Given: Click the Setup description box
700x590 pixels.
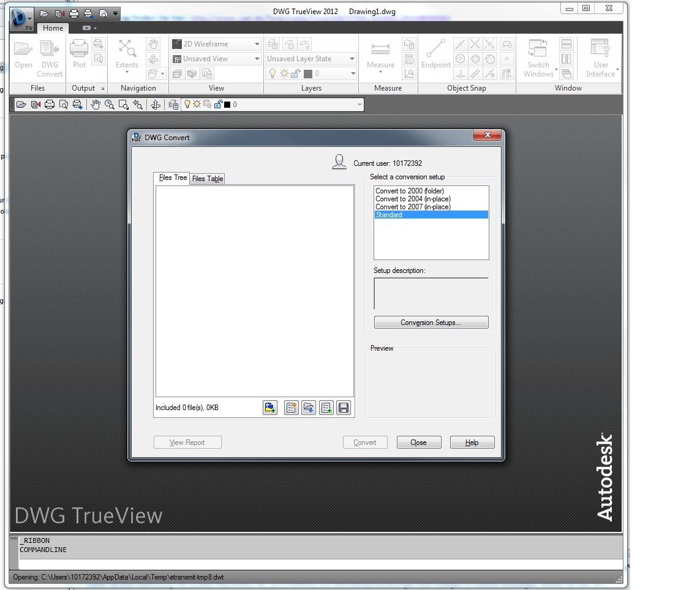Looking at the screenshot, I should (431, 293).
